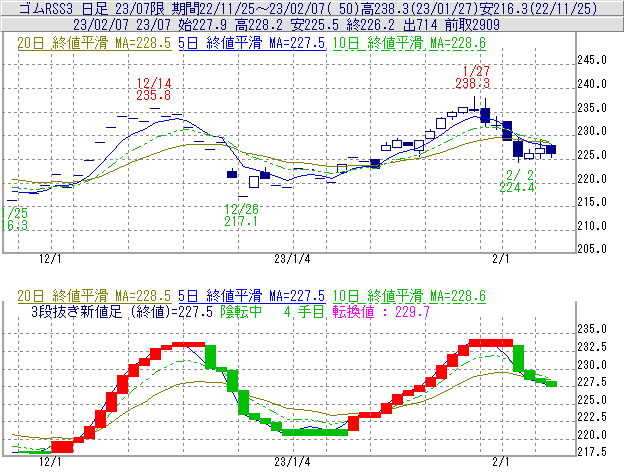Click the 23/1/4 date label under the top chart
624x475 pixels.
pyautogui.click(x=292, y=259)
